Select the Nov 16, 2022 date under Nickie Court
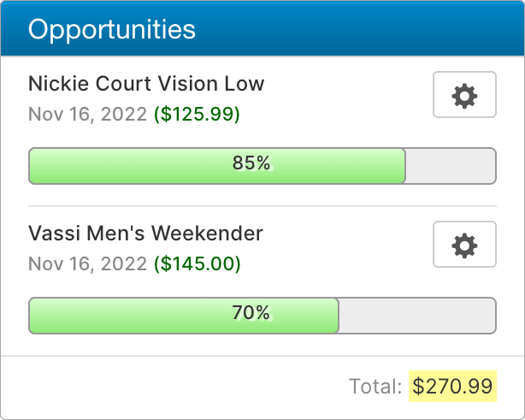Image resolution: width=525 pixels, height=420 pixels. [x=88, y=114]
